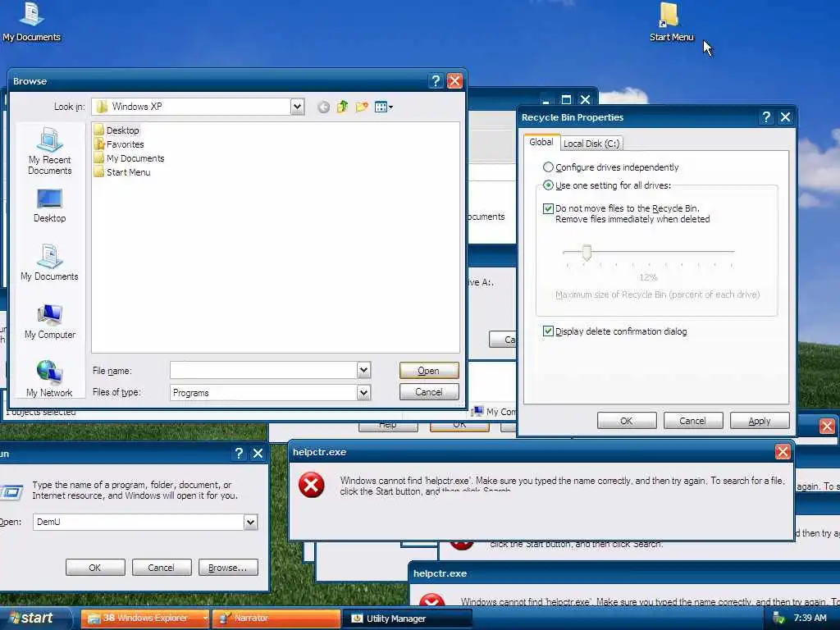Close the Browse dialog
This screenshot has width=840, height=630.
click(454, 81)
